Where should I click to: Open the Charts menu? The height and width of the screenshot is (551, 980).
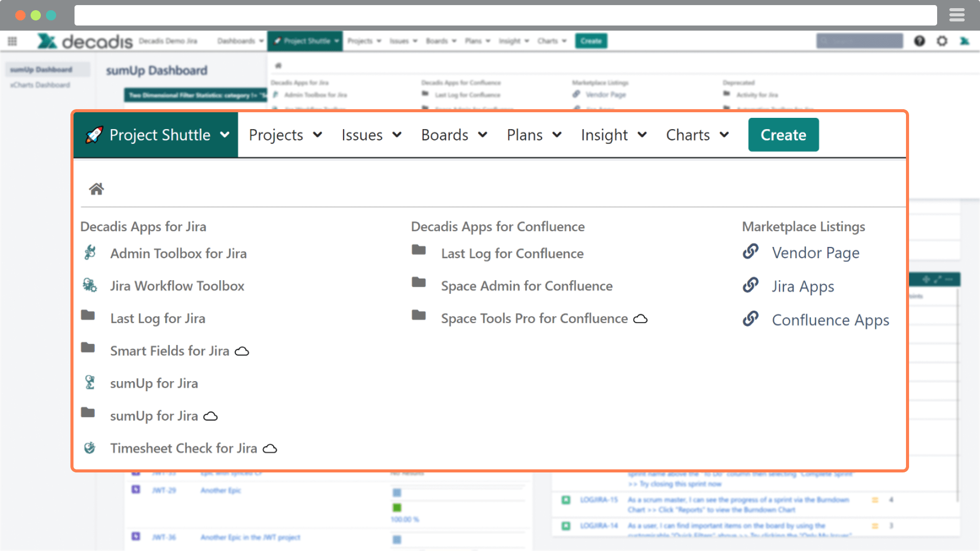(x=697, y=135)
